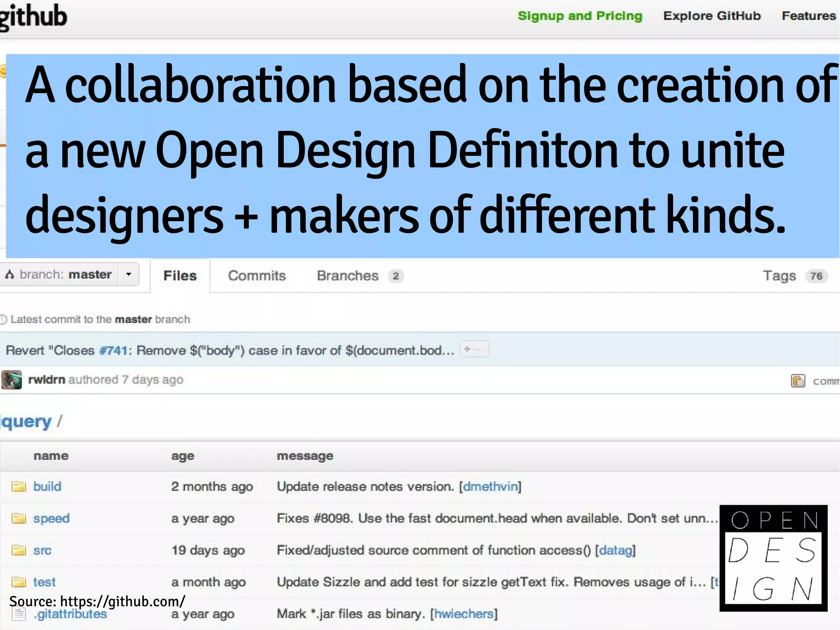The height and width of the screenshot is (630, 840).
Task: Click the build folder icon
Action: pyautogui.click(x=18, y=486)
